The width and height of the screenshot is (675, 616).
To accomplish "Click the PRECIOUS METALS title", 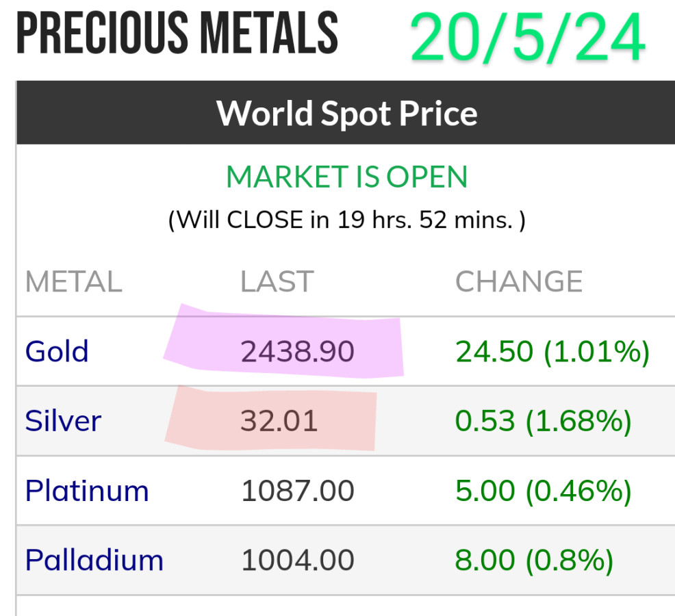I will [x=177, y=34].
